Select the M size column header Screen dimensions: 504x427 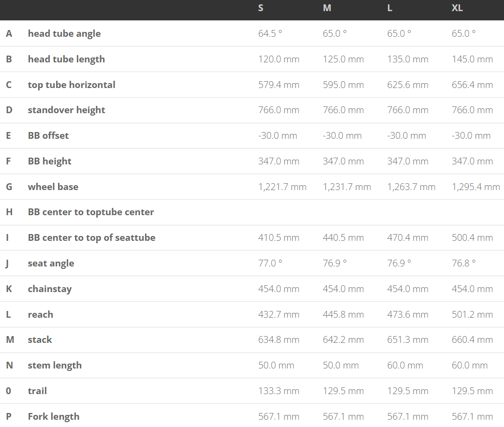[327, 8]
